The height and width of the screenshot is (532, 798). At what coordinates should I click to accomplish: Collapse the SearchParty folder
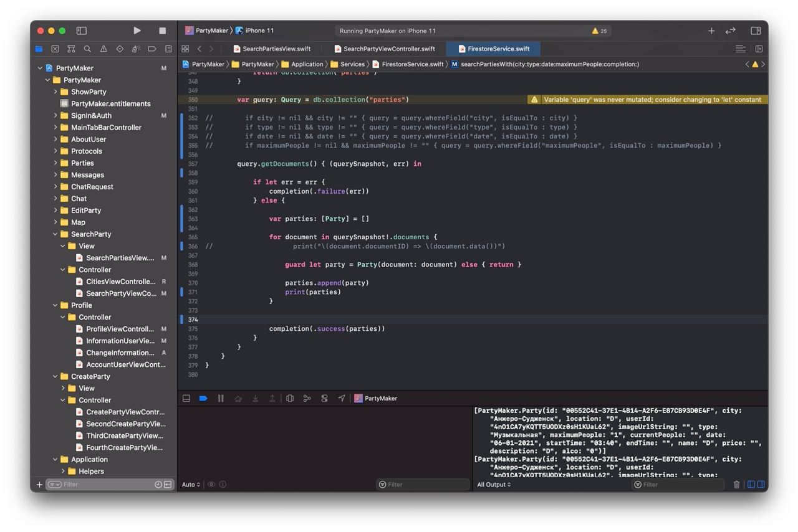coord(55,234)
